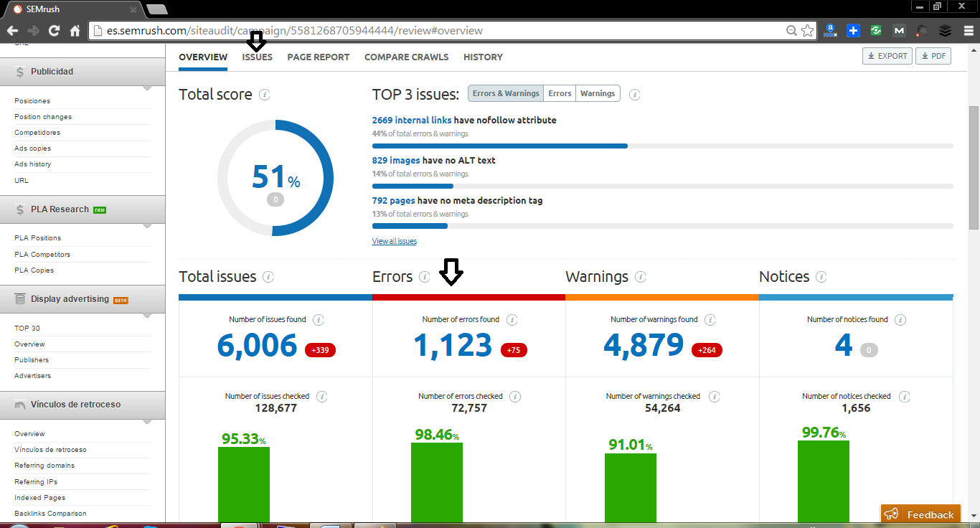This screenshot has height=528, width=980.
Task: Open the bookmark star in the address bar
Action: coord(808,31)
